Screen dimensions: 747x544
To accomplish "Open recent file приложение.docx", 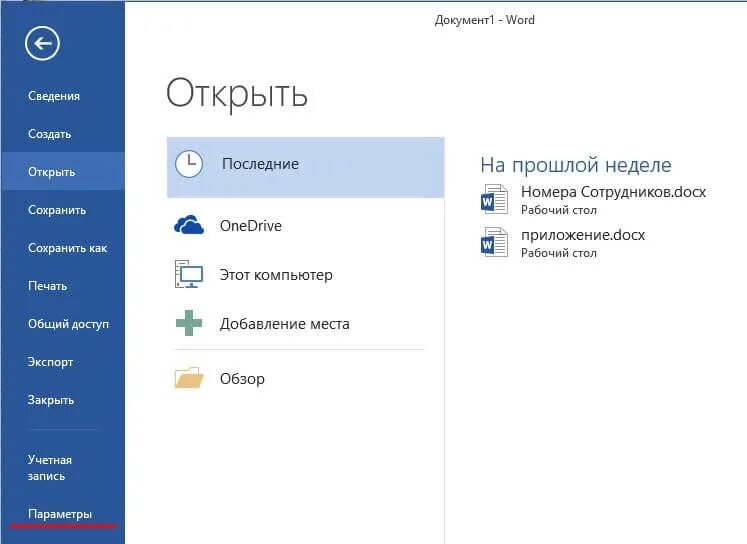I will (583, 235).
